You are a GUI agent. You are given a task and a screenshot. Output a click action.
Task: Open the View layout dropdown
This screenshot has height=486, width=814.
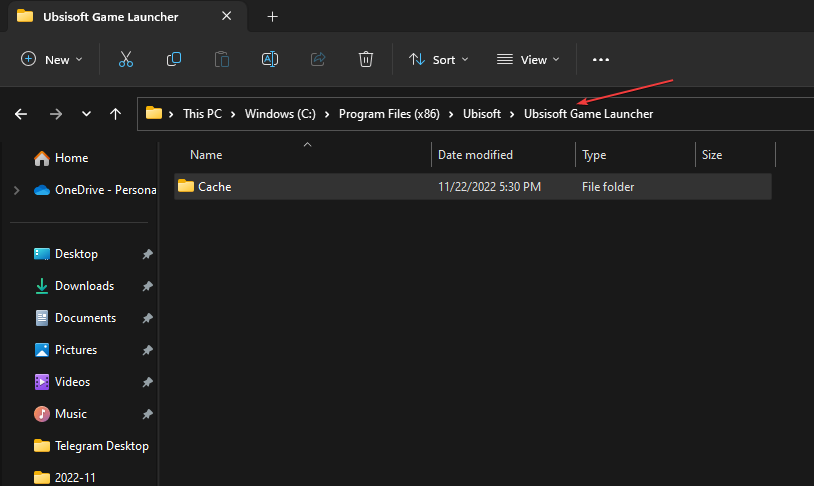[x=528, y=60]
